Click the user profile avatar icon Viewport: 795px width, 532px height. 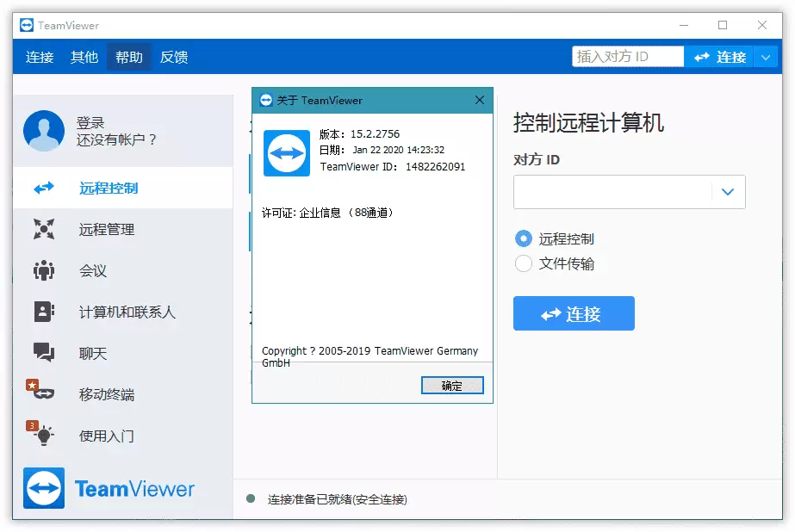tap(44, 131)
